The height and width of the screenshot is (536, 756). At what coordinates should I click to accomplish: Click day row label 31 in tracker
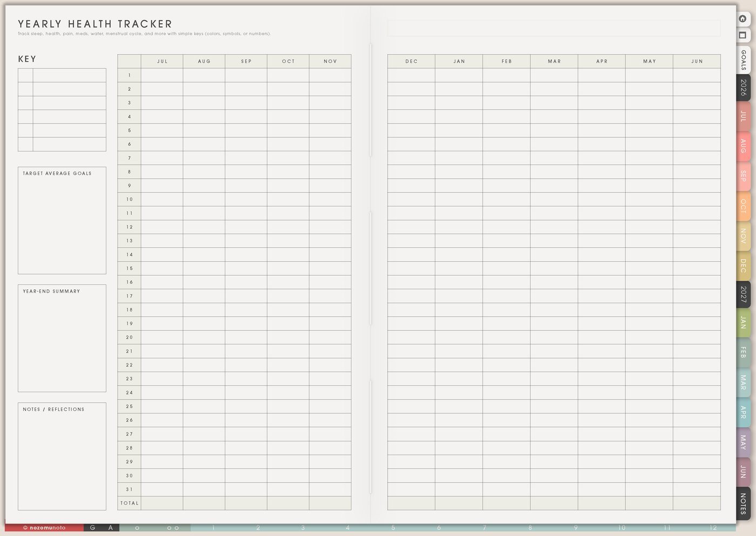pyautogui.click(x=130, y=489)
